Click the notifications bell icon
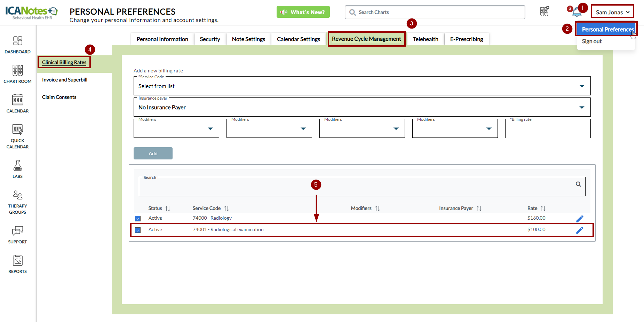Screen dimensions: 644x322 [x=577, y=12]
